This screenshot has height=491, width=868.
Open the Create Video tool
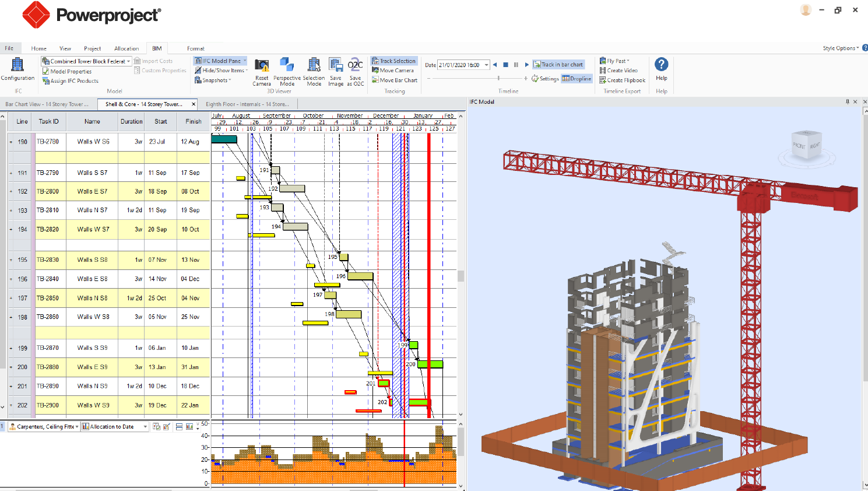(618, 70)
